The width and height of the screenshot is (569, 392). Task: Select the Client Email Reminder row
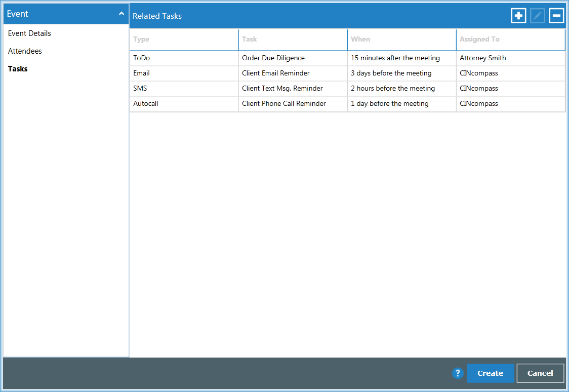coord(275,73)
